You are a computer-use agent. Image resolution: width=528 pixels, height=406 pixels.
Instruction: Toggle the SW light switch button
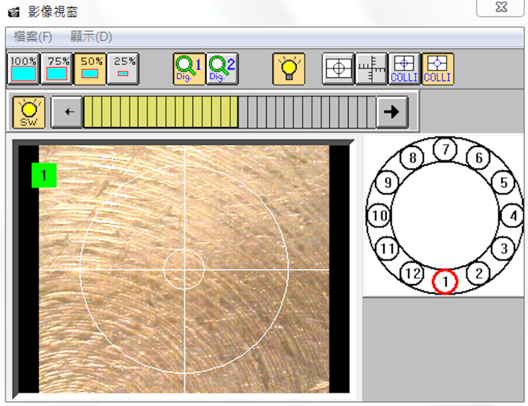coord(29,112)
